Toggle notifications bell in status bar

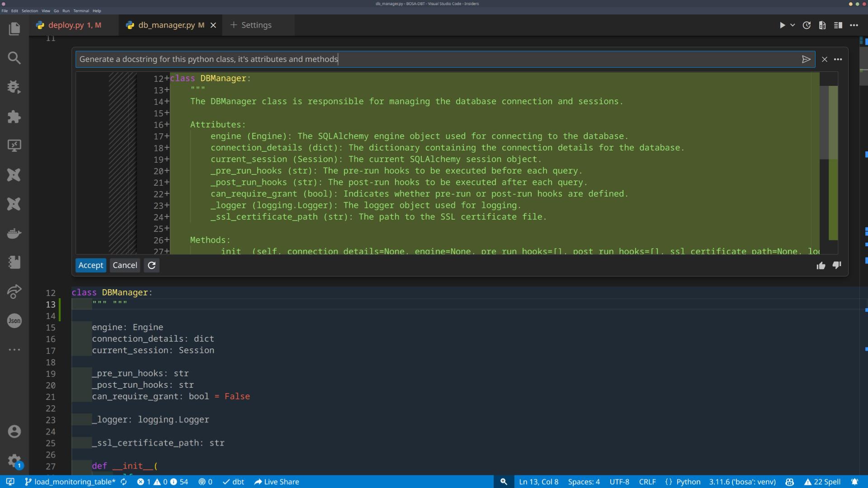pos(854,482)
